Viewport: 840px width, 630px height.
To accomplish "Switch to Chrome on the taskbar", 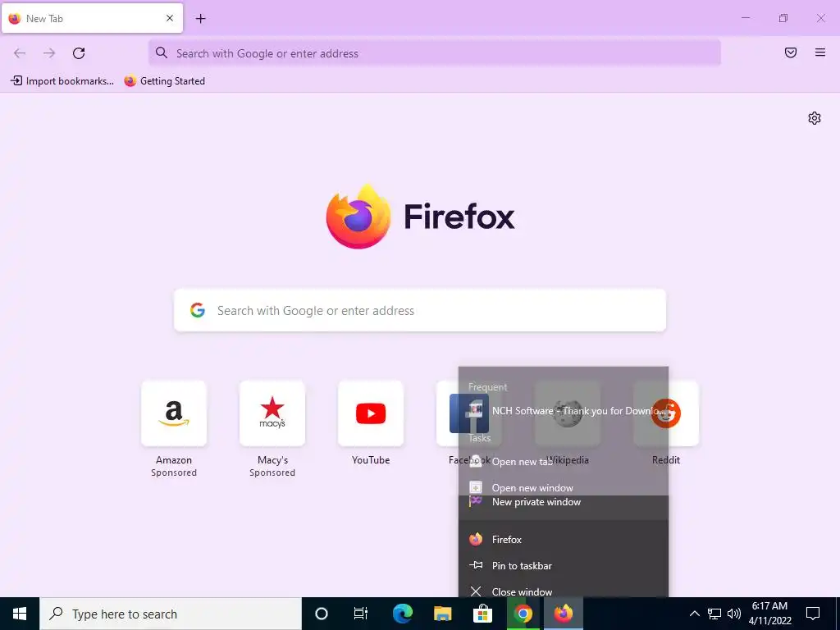I will (523, 614).
